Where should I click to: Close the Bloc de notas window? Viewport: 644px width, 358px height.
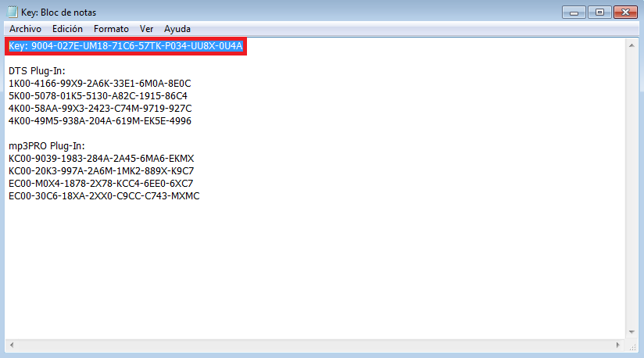point(625,13)
